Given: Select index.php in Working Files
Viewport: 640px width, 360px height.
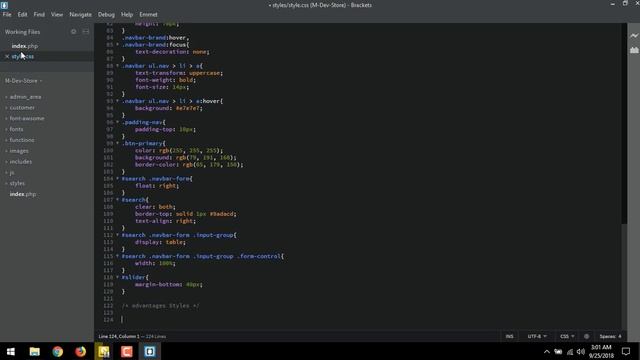Looking at the screenshot, I should click(x=24, y=46).
